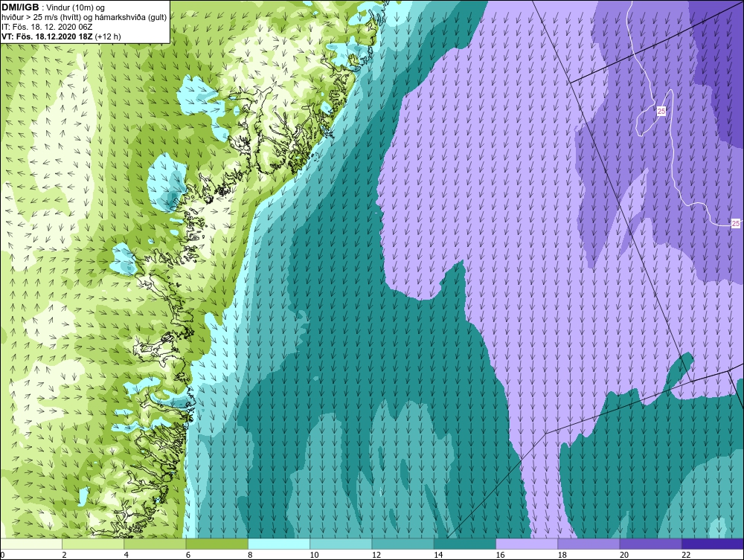The width and height of the screenshot is (744, 560).
Task: Click the pale cream 0–2 m/s legend swatch
Action: click(31, 544)
